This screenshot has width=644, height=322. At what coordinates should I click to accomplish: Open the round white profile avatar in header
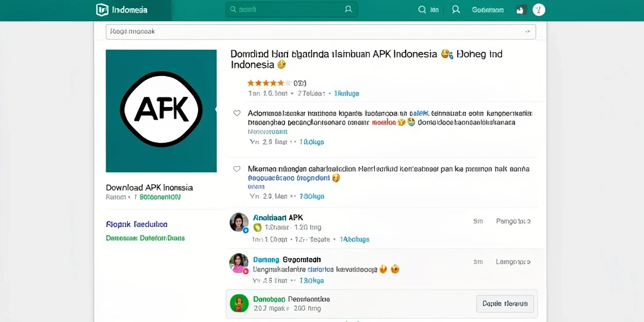pyautogui.click(x=539, y=9)
